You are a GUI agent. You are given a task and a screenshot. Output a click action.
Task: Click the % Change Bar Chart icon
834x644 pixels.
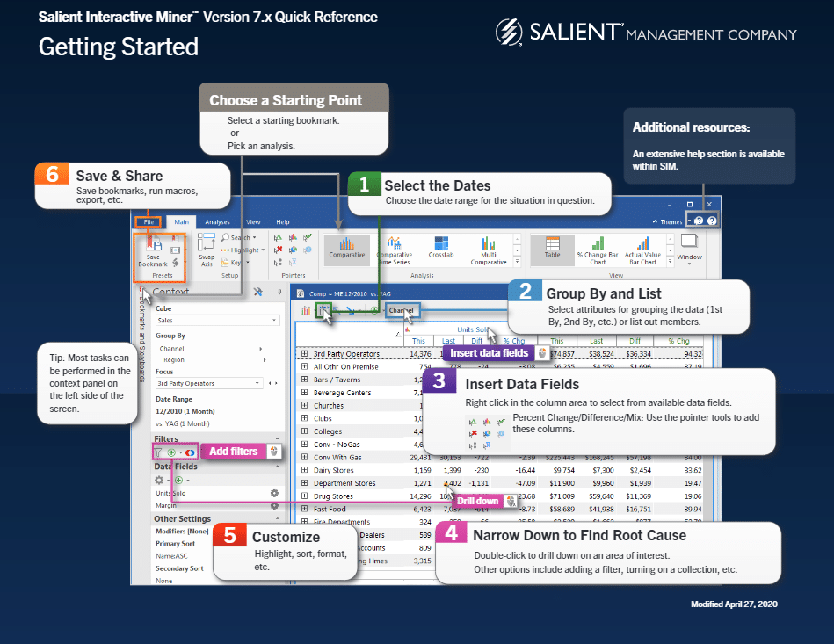coord(598,248)
